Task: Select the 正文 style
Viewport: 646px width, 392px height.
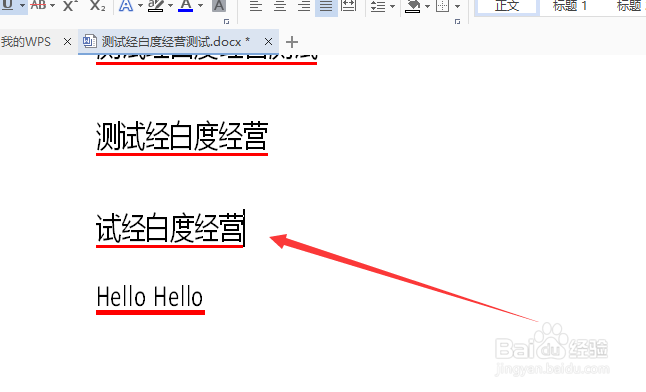Action: 507,6
